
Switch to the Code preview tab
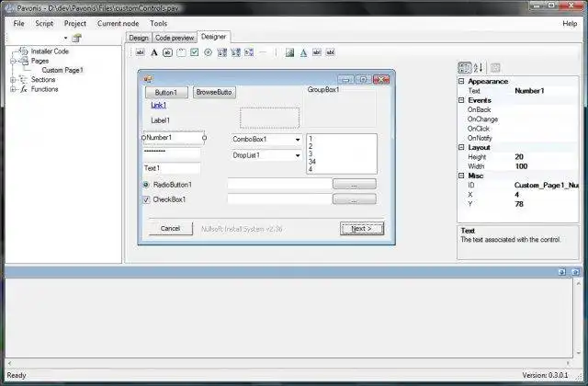pyautogui.click(x=175, y=38)
